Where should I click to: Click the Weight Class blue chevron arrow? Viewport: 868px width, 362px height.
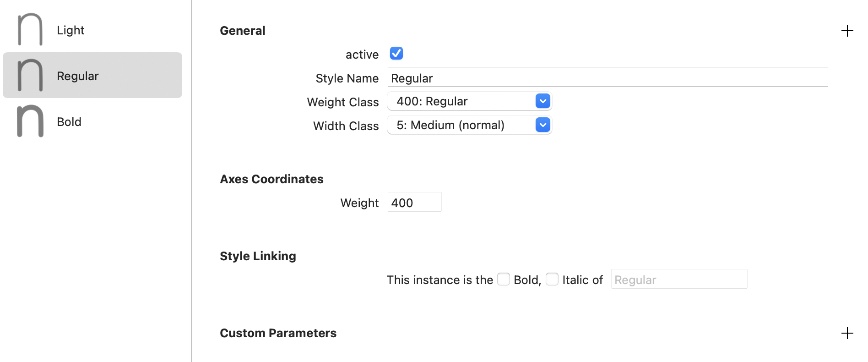click(542, 101)
